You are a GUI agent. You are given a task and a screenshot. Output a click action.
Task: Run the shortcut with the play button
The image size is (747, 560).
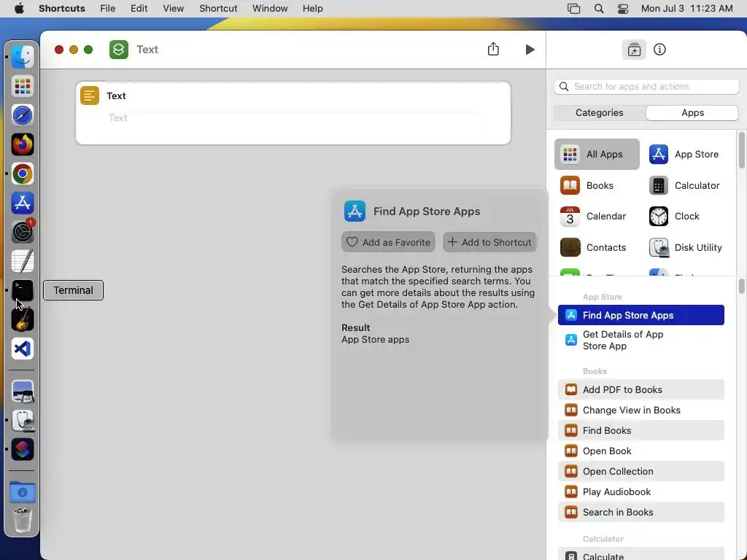[x=530, y=50]
